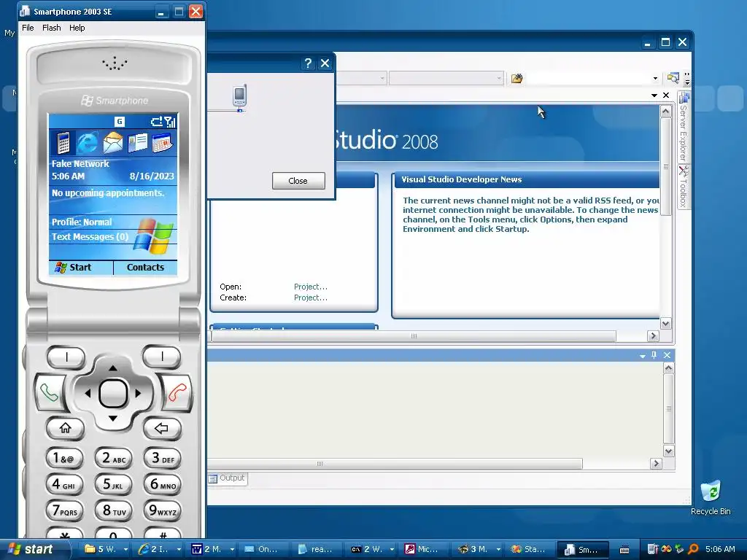Click keypad key 4 GHI
747x560 pixels.
pyautogui.click(x=64, y=485)
